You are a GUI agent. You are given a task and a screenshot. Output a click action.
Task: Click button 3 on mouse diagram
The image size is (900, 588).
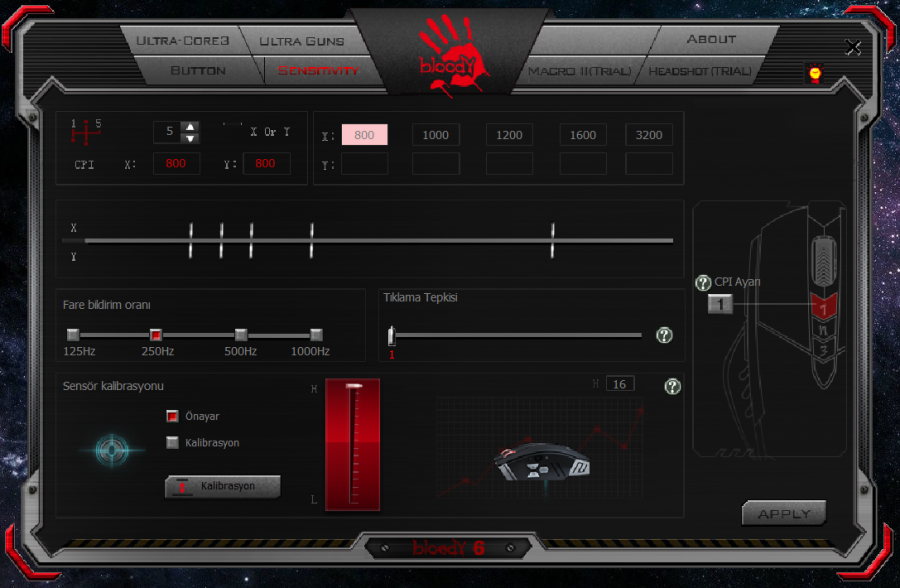[824, 350]
